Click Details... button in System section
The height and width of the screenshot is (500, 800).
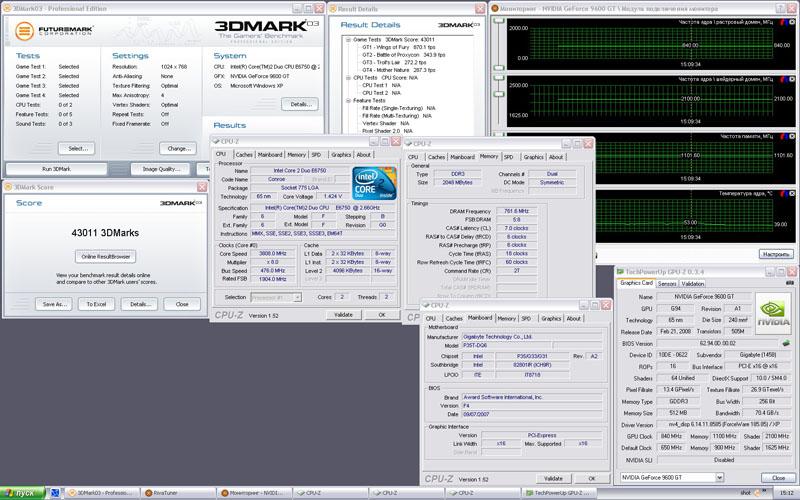tap(300, 104)
